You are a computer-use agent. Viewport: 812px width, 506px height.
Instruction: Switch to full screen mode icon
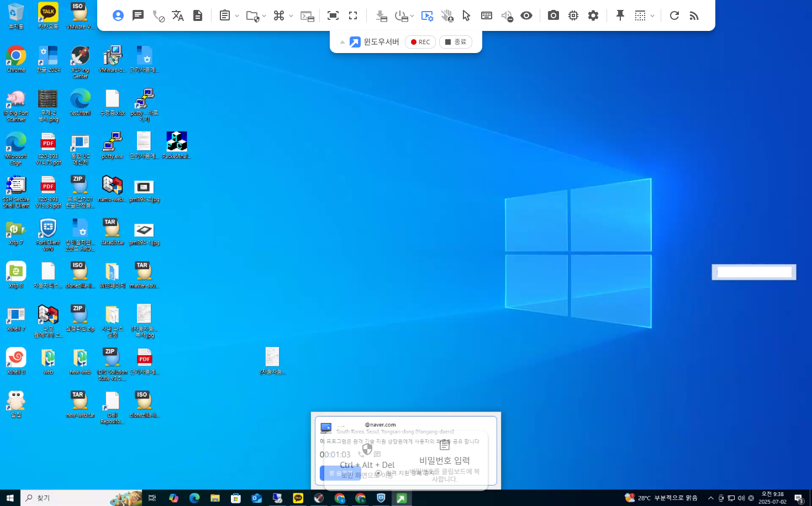[x=353, y=15]
